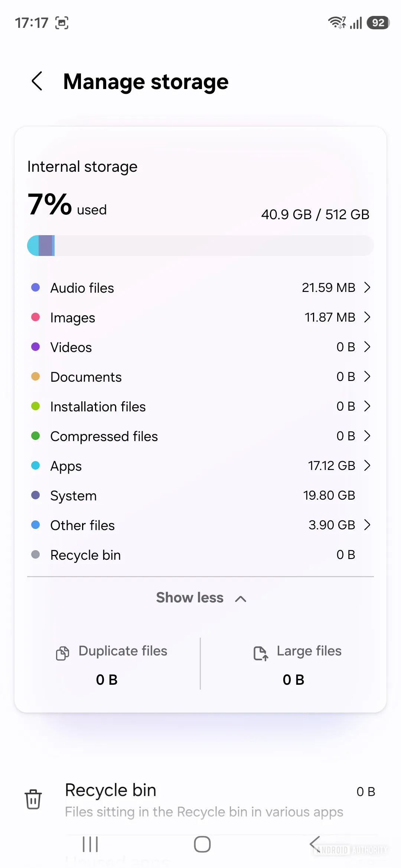
Task: Open the Other files chevron arrow
Action: [x=367, y=525]
